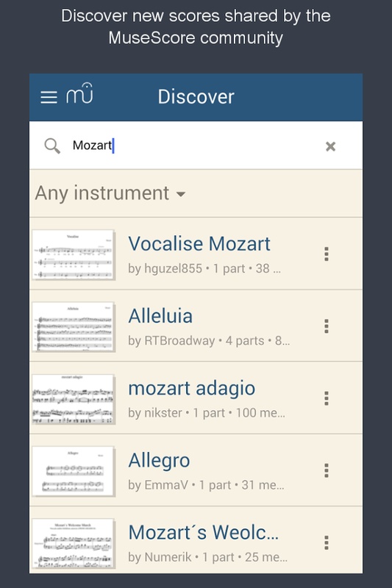The height and width of the screenshot is (588, 392).
Task: Click the arrow beside Any instrument
Action: tap(181, 194)
